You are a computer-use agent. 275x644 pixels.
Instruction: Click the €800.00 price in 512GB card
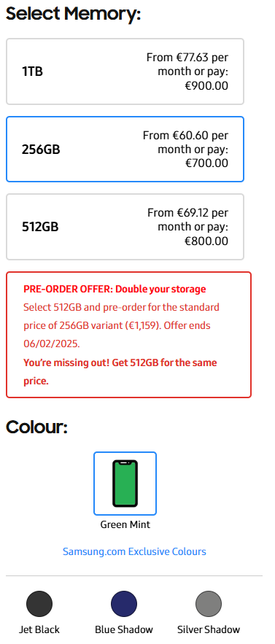pyautogui.click(x=206, y=241)
